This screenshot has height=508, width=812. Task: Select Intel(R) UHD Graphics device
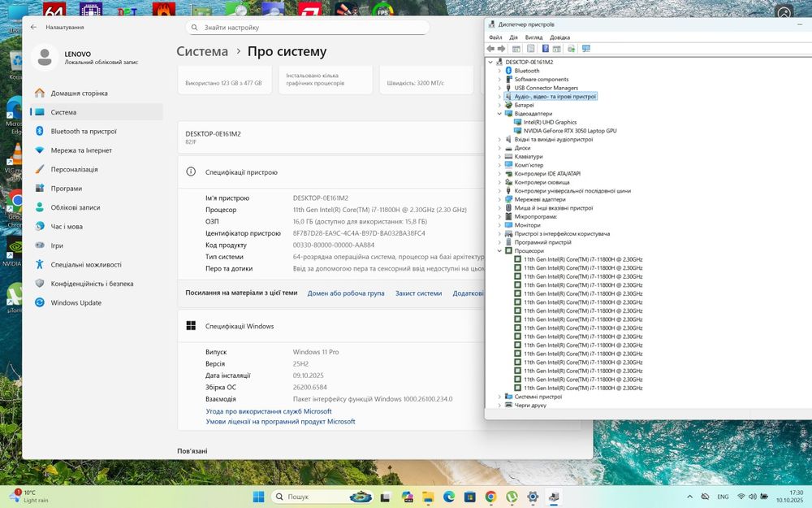pyautogui.click(x=550, y=123)
